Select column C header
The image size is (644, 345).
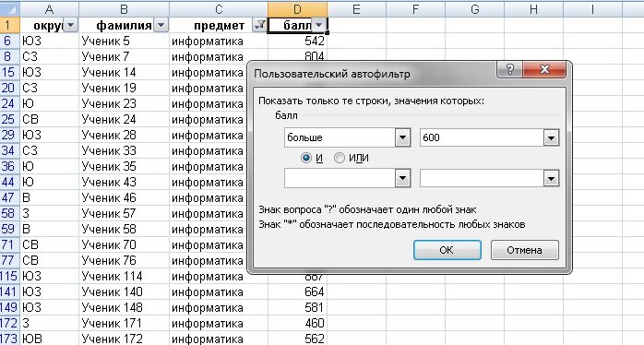[219, 9]
